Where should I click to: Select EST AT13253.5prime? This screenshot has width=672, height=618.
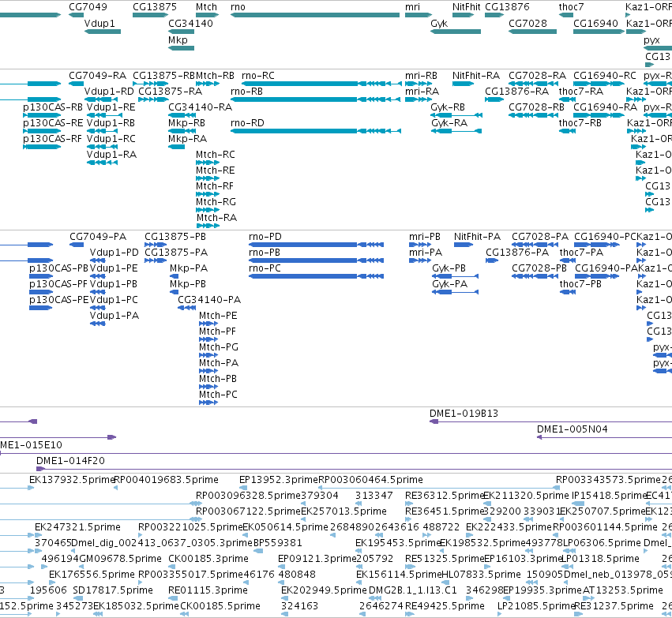tap(623, 590)
